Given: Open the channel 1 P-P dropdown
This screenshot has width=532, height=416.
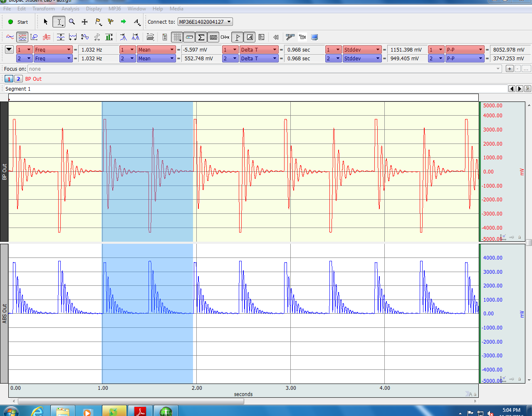Looking at the screenshot, I should (465, 50).
